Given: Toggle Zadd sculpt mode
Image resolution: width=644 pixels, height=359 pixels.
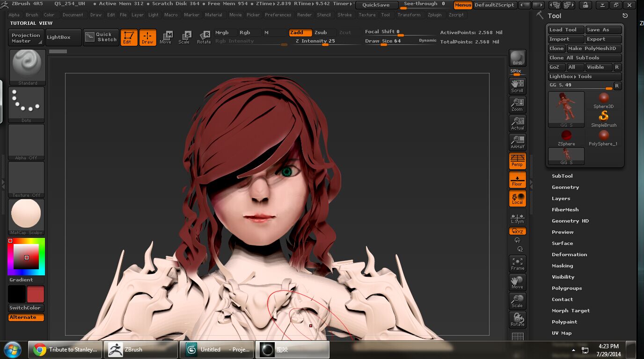Looking at the screenshot, I should point(300,33).
